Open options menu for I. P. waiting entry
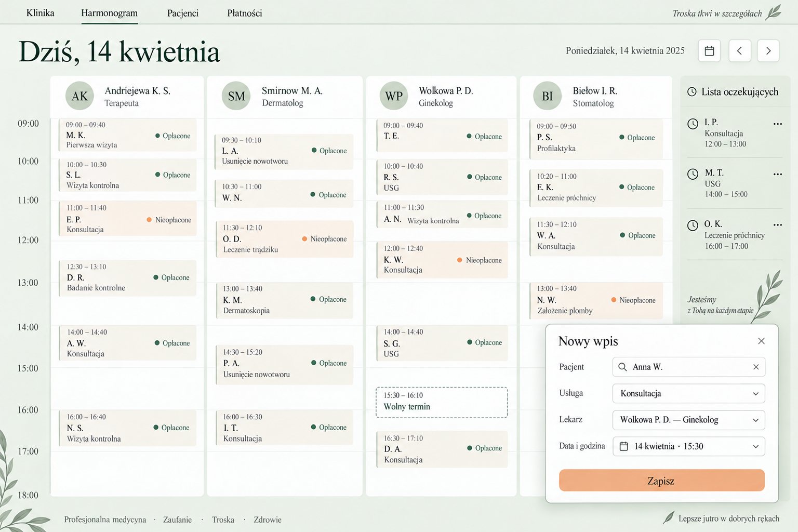Viewport: 798px width, 532px height. 777,124
